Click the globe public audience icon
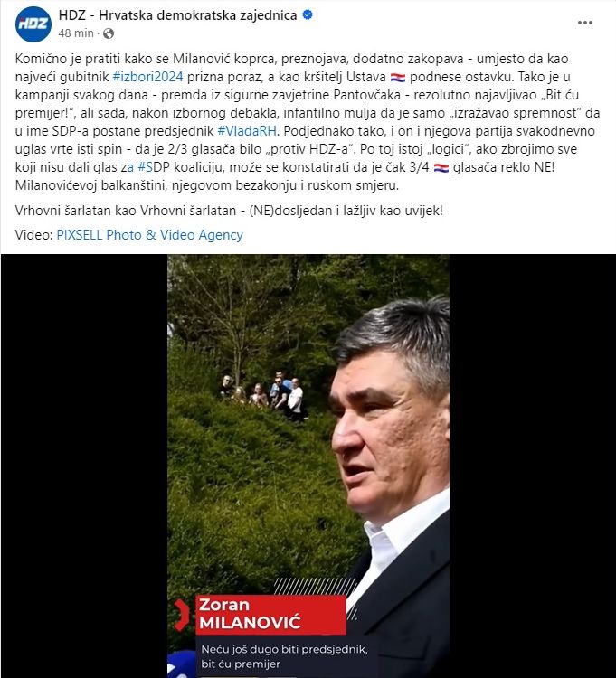This screenshot has height=678, width=616. (x=109, y=33)
